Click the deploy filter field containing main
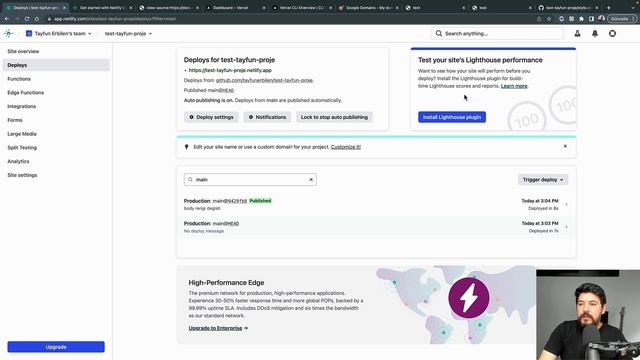The height and width of the screenshot is (360, 640). coord(250,180)
